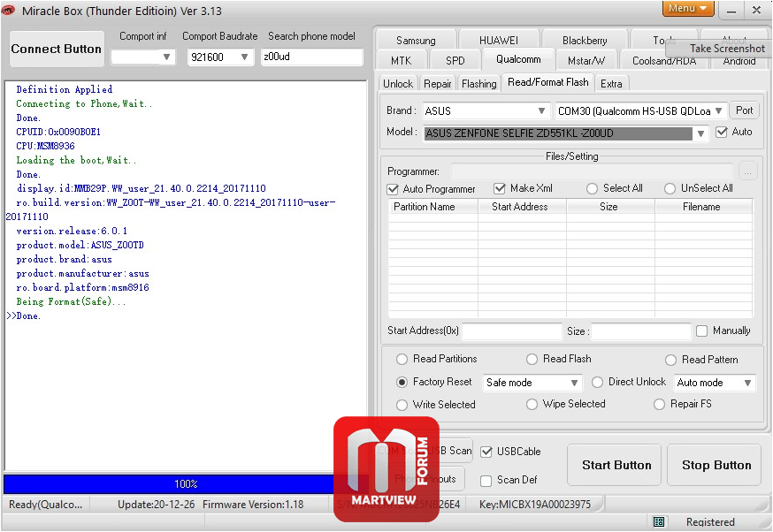Viewport: 773px width, 532px height.
Task: Switch to the Mstar/W tab
Action: coord(586,61)
